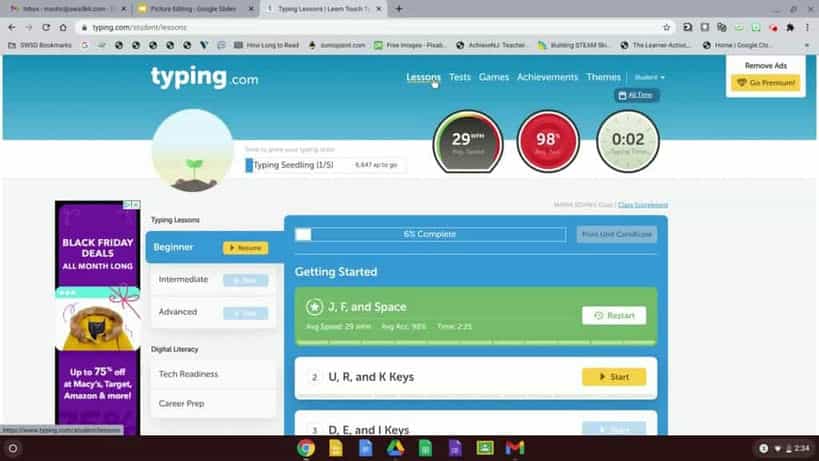The width and height of the screenshot is (819, 461).
Task: Start the U, R, and K Keys lesson
Action: pyautogui.click(x=614, y=376)
